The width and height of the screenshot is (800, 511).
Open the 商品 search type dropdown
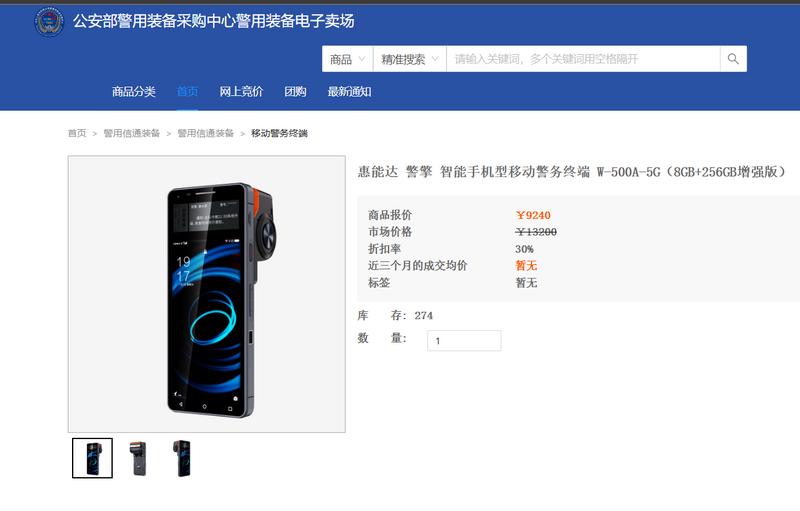347,59
